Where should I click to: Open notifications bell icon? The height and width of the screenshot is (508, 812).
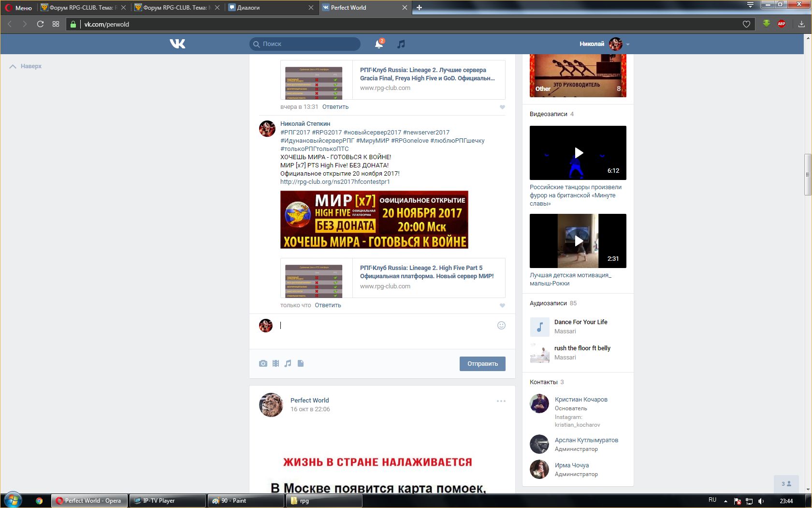(379, 44)
